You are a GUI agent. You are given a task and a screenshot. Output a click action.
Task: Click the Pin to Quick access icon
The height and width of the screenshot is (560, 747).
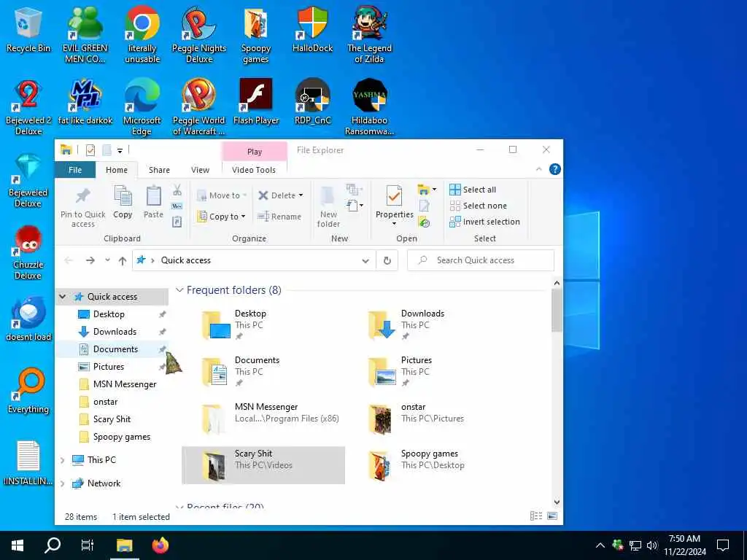click(83, 195)
